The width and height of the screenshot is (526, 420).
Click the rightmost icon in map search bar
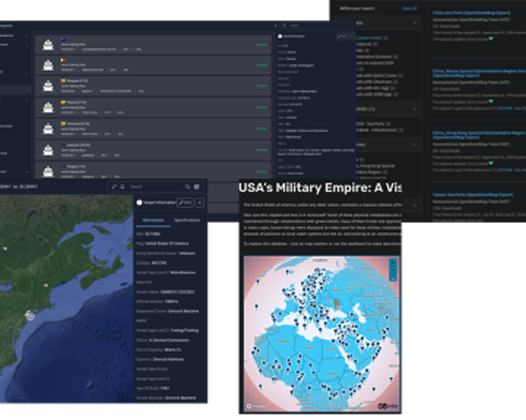pos(197,187)
